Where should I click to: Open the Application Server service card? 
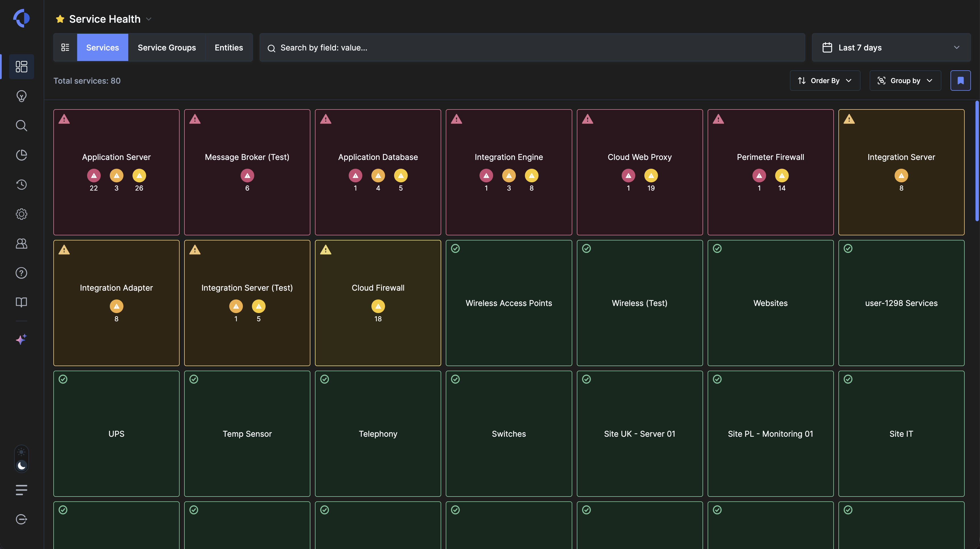(x=116, y=172)
